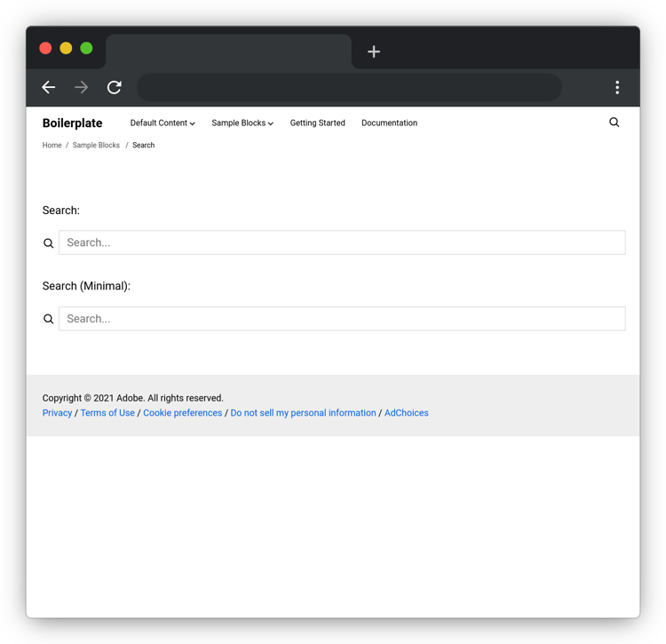
Task: Click the header search magnifier icon
Action: (614, 123)
